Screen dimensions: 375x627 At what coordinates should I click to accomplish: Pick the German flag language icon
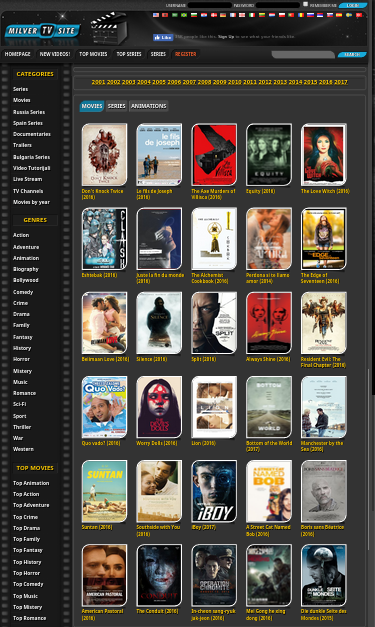click(x=223, y=15)
